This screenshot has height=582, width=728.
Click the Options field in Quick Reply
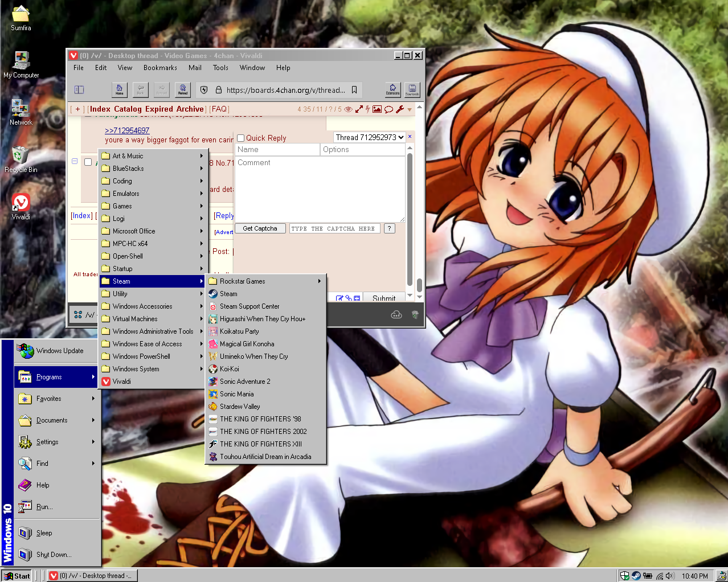point(363,149)
